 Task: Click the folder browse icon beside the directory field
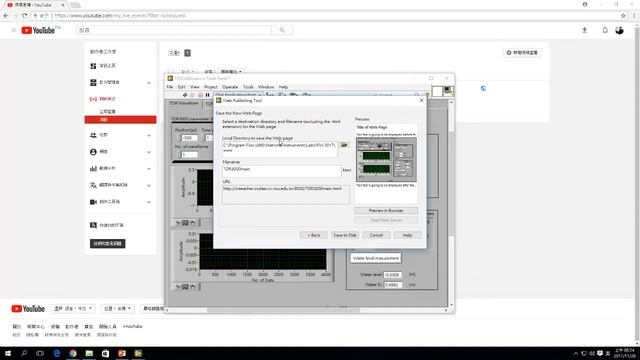(x=344, y=145)
